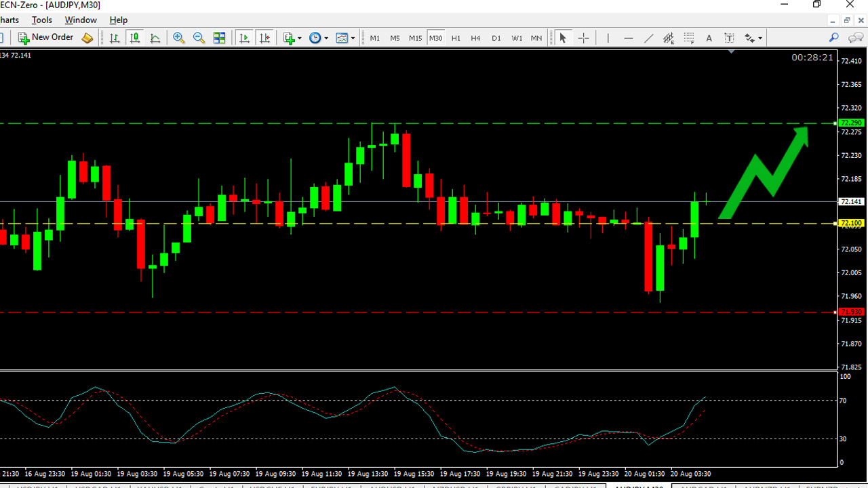The height and width of the screenshot is (488, 868).
Task: Pick the vertical line drawing tool
Action: coord(608,38)
